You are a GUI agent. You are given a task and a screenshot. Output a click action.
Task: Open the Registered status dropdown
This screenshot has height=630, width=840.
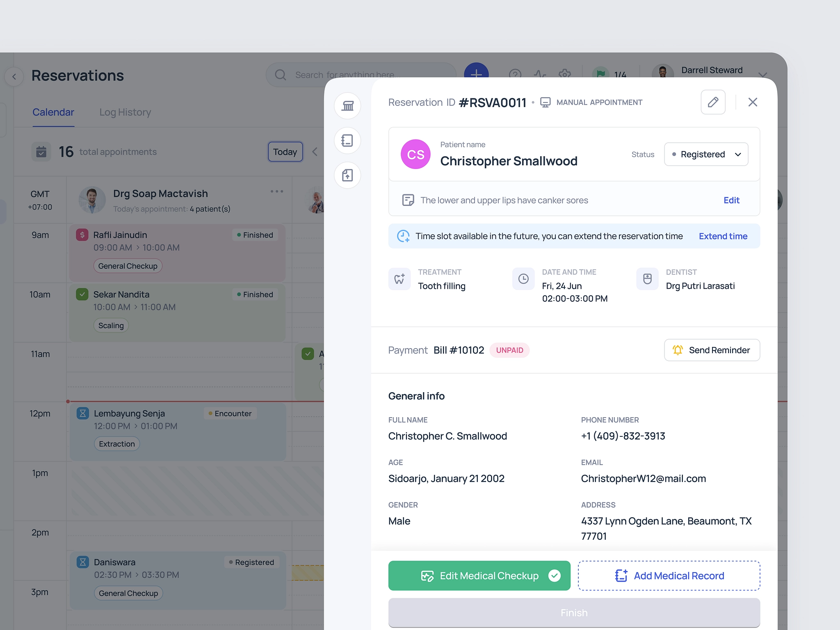[706, 154]
